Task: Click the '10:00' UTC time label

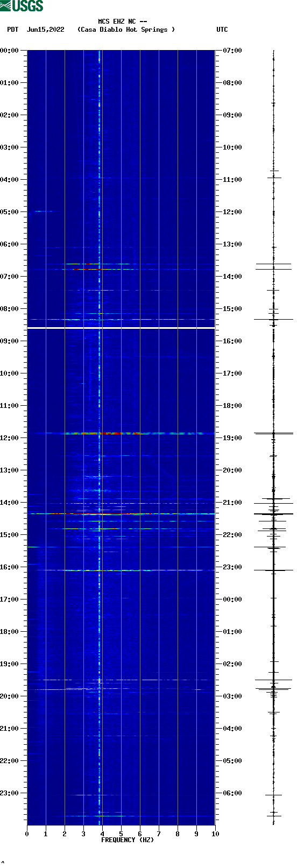Action: [x=232, y=147]
